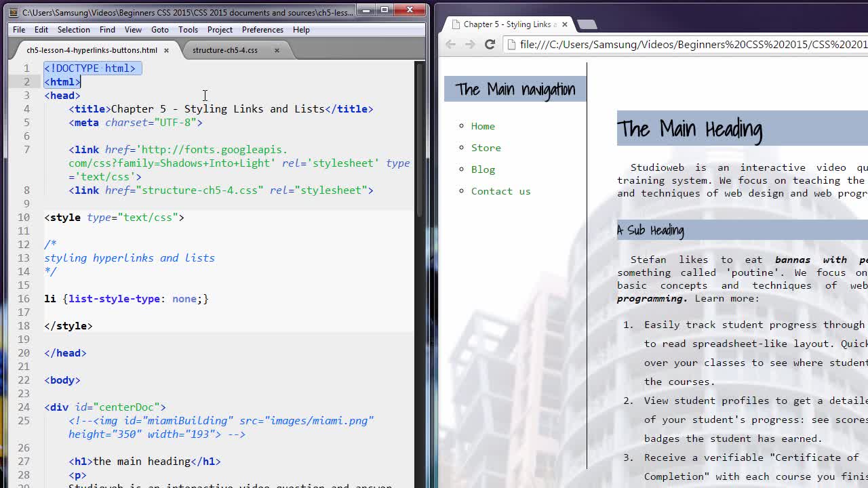Click 'The Main Heading' on the web page
This screenshot has height=488, width=868.
pyautogui.click(x=690, y=129)
